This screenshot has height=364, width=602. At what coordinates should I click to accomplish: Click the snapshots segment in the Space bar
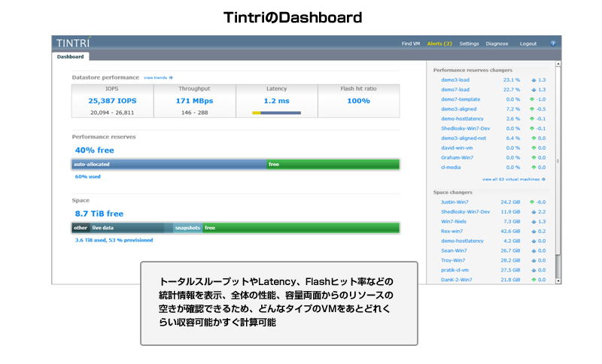(x=187, y=227)
